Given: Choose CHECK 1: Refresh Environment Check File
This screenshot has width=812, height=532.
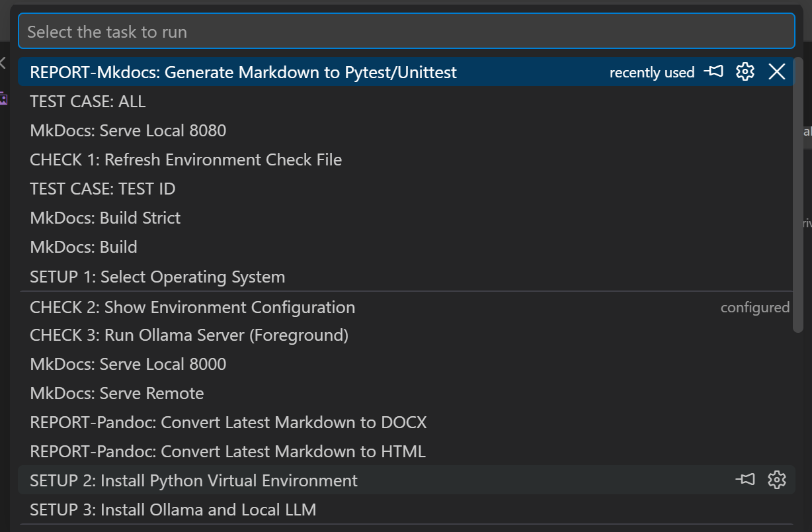Looking at the screenshot, I should click(406, 159).
